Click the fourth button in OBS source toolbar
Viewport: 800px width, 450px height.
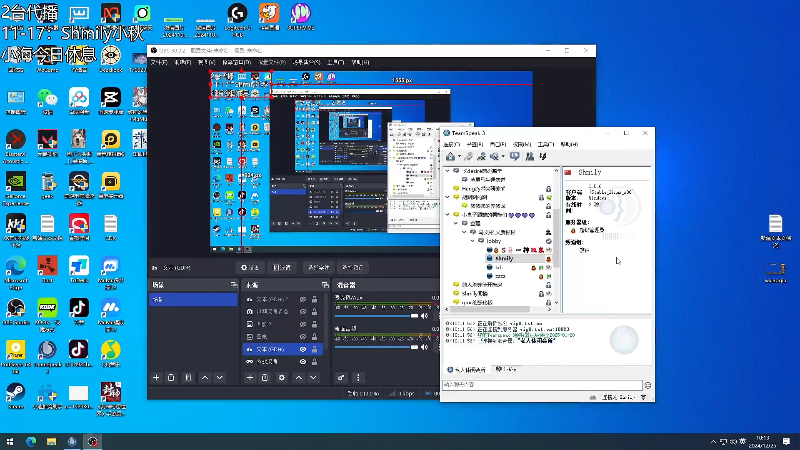point(353,267)
